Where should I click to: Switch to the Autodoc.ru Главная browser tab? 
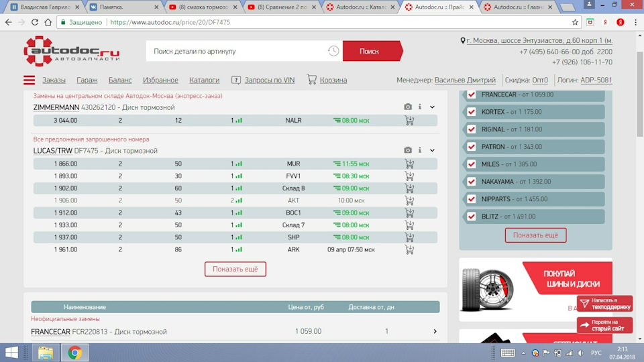[x=519, y=7]
